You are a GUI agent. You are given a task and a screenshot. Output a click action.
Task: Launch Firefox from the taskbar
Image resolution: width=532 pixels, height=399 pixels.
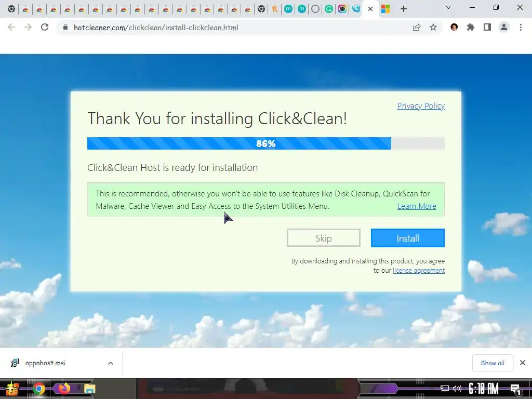[64, 388]
